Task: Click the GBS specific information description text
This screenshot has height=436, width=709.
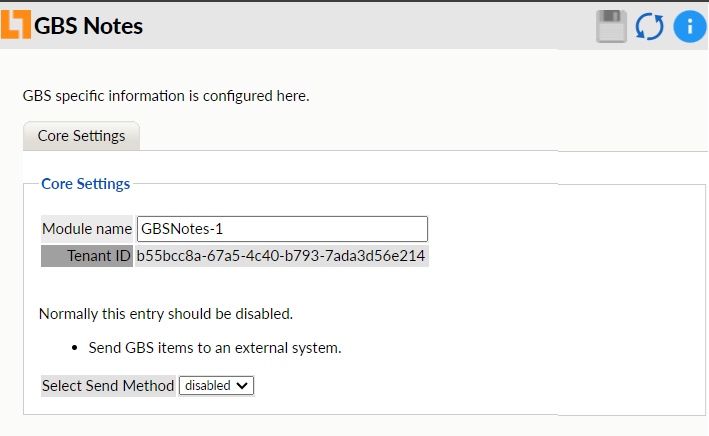Action: click(166, 96)
